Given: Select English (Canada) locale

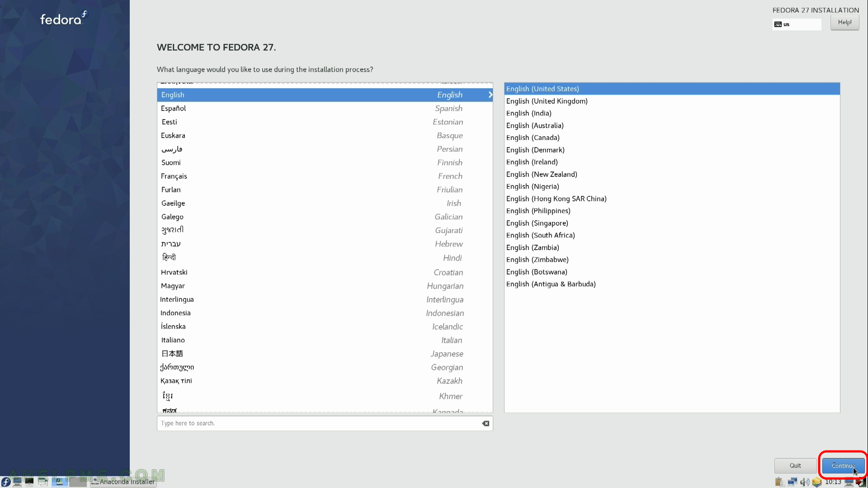Looking at the screenshot, I should (x=672, y=138).
